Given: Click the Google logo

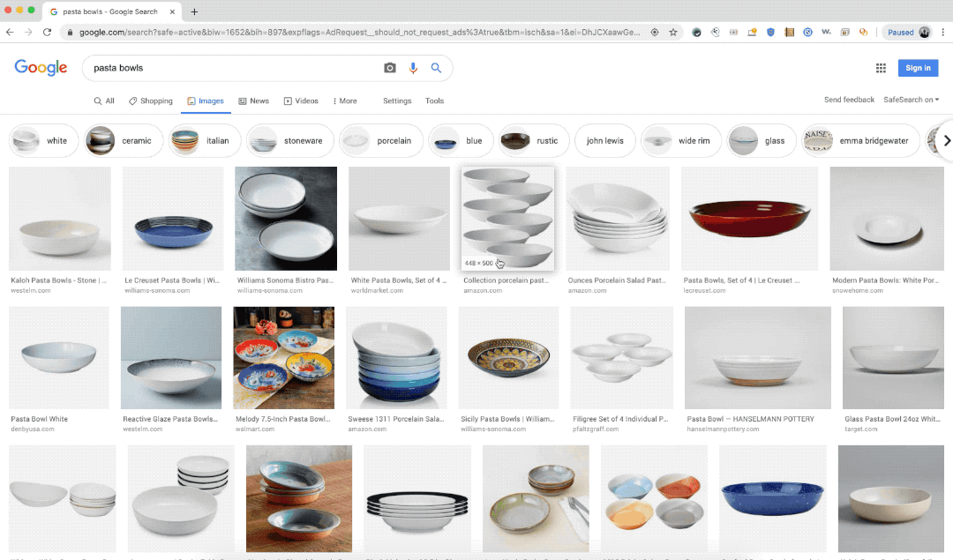Looking at the screenshot, I should click(x=41, y=68).
